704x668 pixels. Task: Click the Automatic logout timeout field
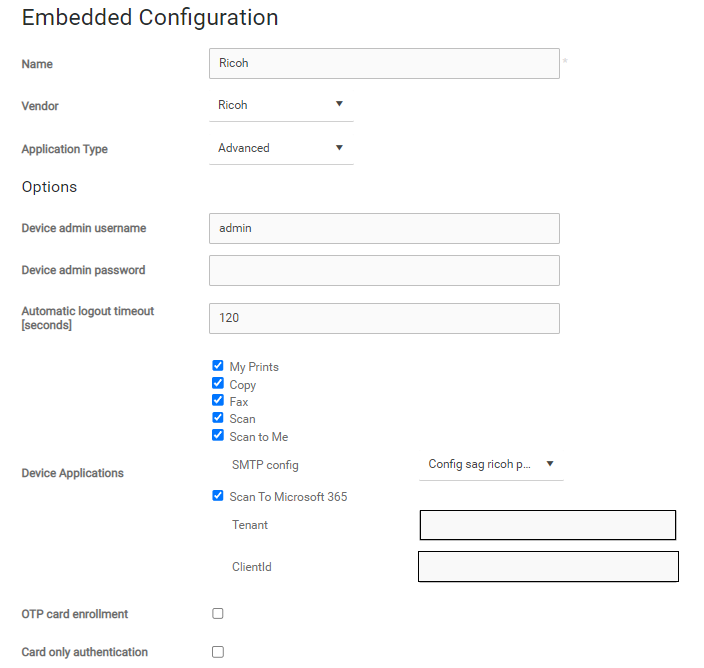coord(384,318)
